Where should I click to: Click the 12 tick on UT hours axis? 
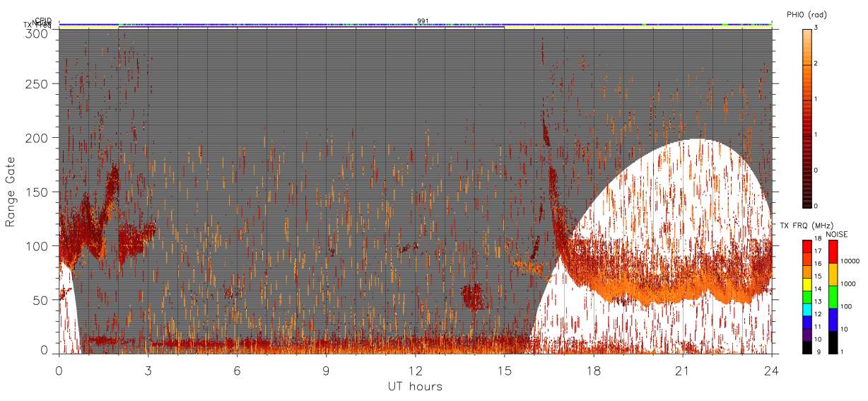point(416,371)
